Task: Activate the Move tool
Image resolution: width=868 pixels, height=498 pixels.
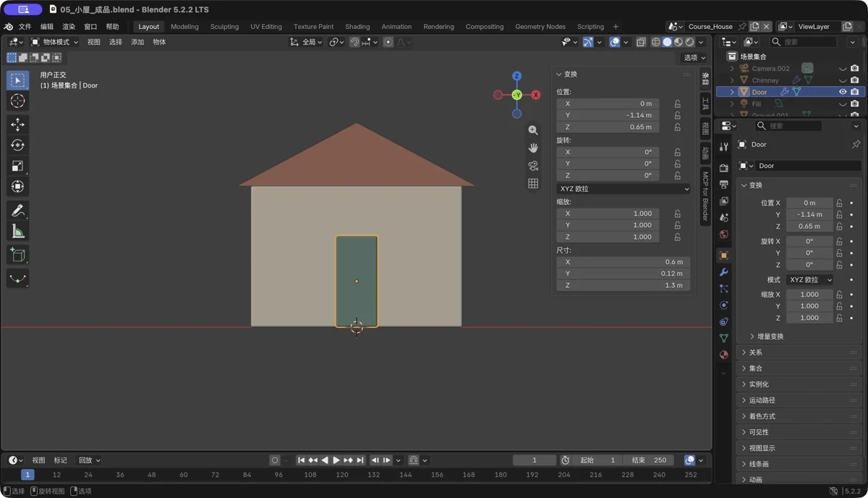Action: [x=17, y=124]
